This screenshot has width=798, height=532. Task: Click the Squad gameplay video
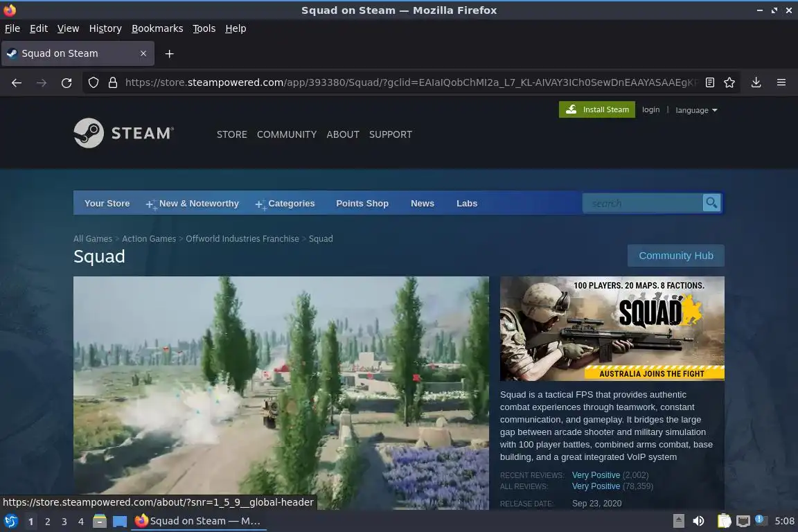coord(281,393)
